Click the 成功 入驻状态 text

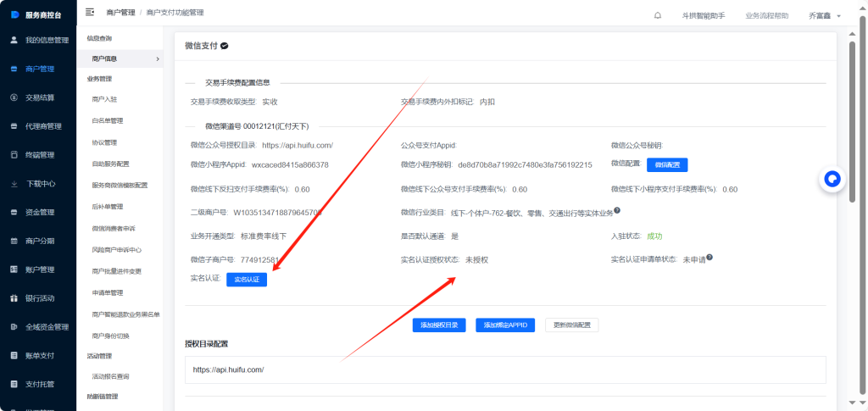(655, 236)
